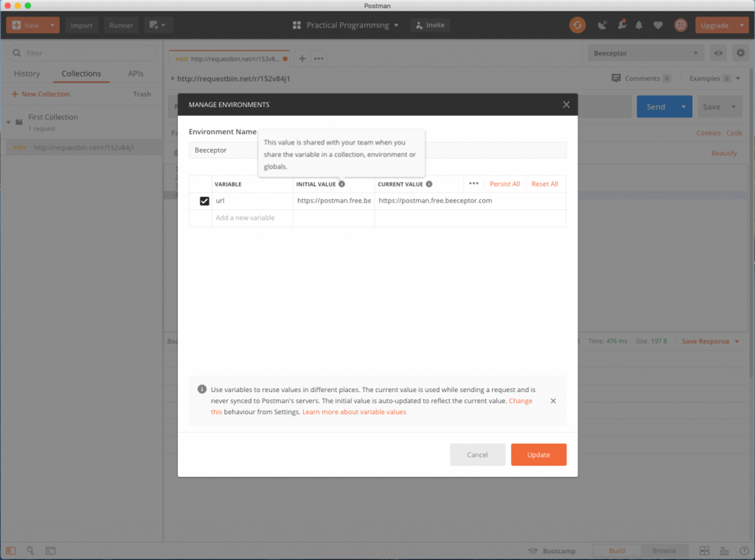Click the new window icon in toolbar
The width and height of the screenshot is (755, 560).
click(x=158, y=25)
